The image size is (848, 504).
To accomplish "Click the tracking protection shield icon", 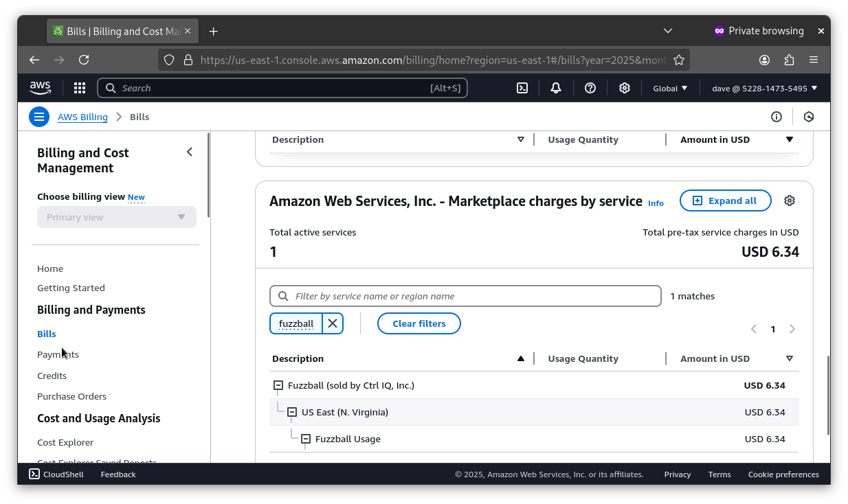I will tap(169, 60).
